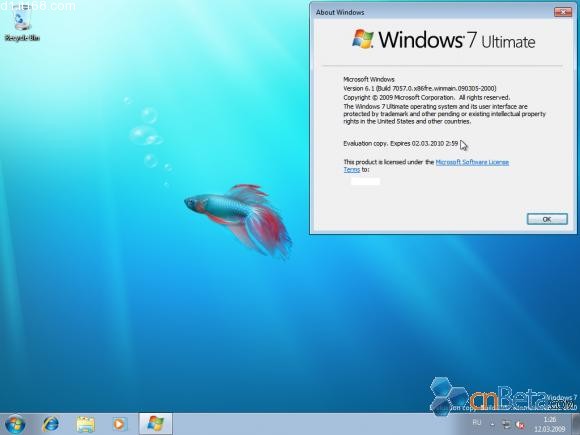Open the clock and date flyout

pos(550,424)
